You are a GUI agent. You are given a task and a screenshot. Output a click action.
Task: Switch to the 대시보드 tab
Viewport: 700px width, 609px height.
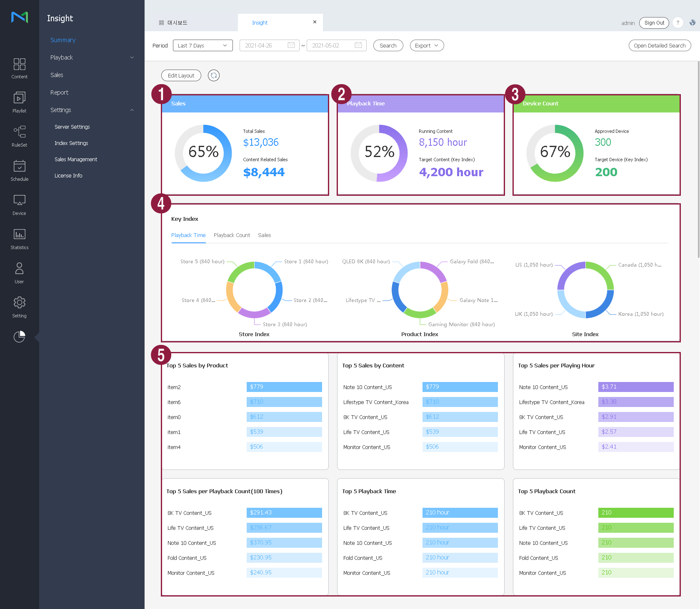(x=177, y=23)
